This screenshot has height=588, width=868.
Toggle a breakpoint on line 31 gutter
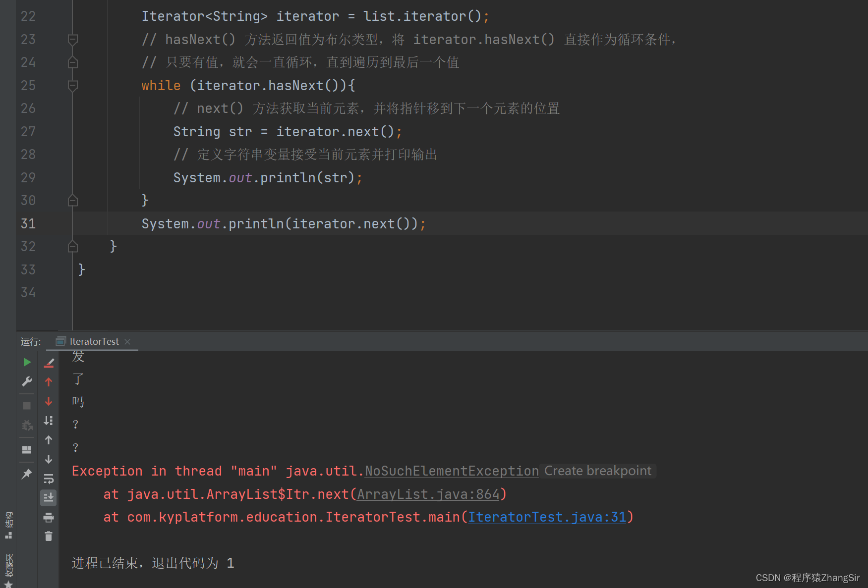coord(55,223)
